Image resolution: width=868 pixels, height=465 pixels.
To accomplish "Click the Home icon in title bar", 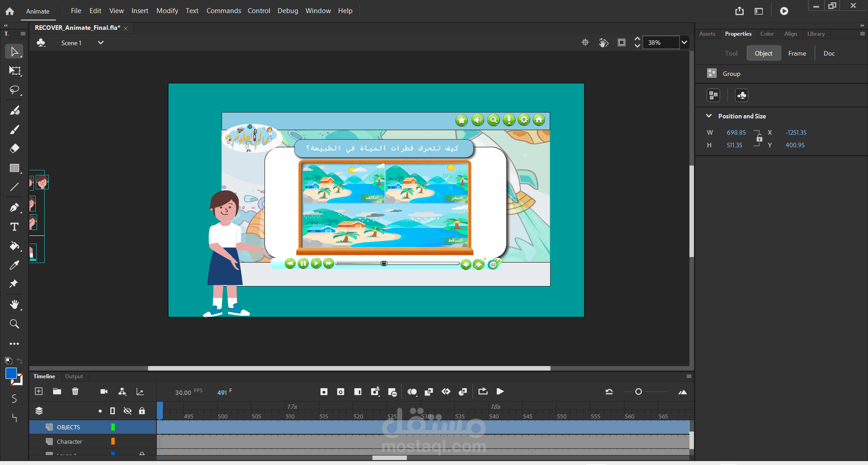I will coord(9,11).
